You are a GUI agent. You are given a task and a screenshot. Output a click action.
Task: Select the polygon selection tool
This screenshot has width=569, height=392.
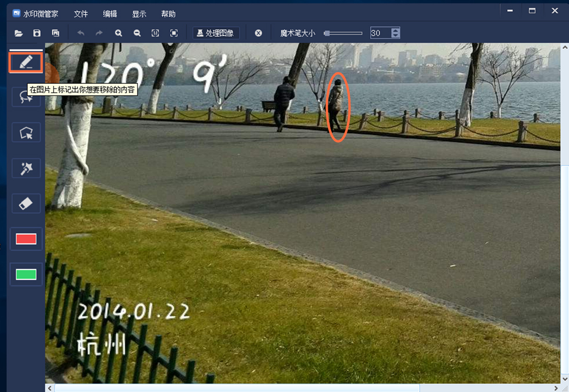[x=26, y=132]
